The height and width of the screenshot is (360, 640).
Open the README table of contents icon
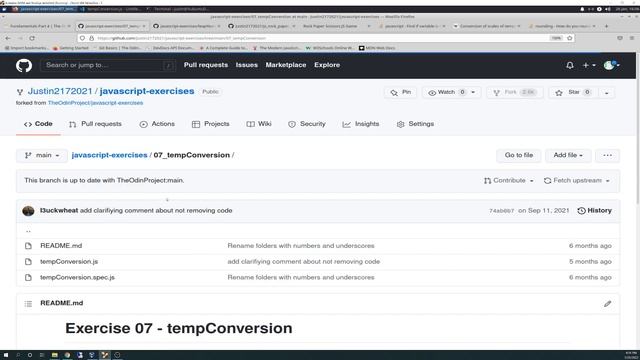(x=28, y=304)
